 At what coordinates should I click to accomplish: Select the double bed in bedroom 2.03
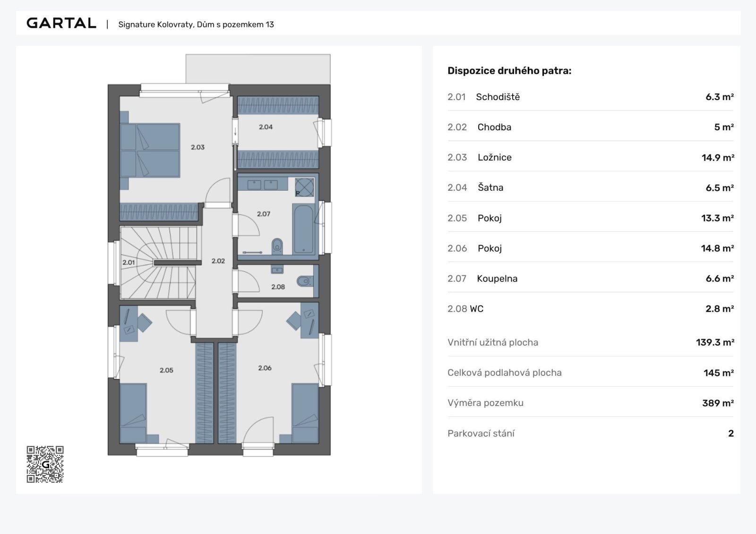[150, 151]
